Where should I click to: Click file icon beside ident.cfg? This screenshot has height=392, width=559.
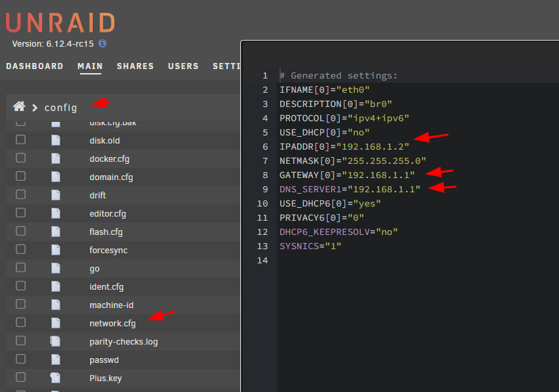55,286
